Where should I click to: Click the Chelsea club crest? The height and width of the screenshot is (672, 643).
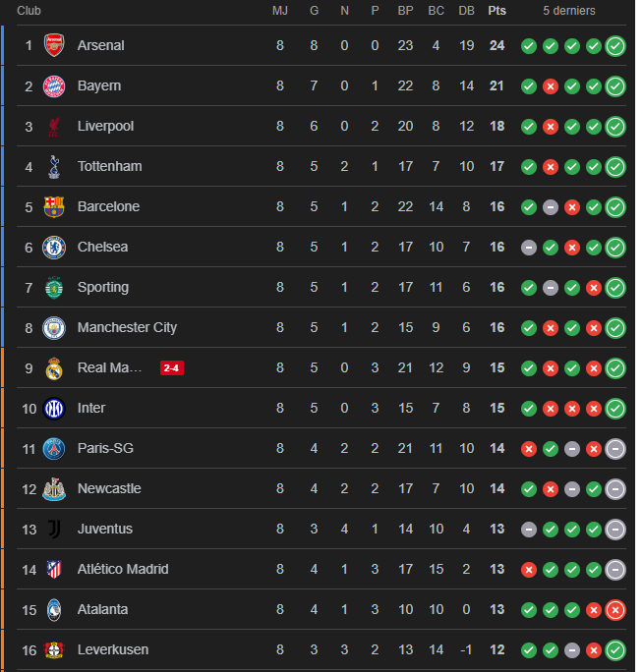(54, 247)
